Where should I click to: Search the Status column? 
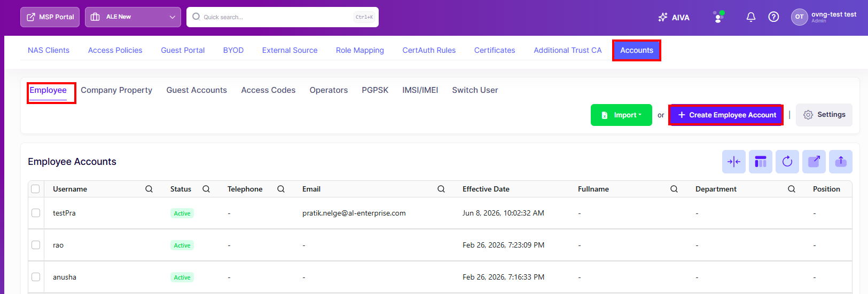tap(206, 189)
